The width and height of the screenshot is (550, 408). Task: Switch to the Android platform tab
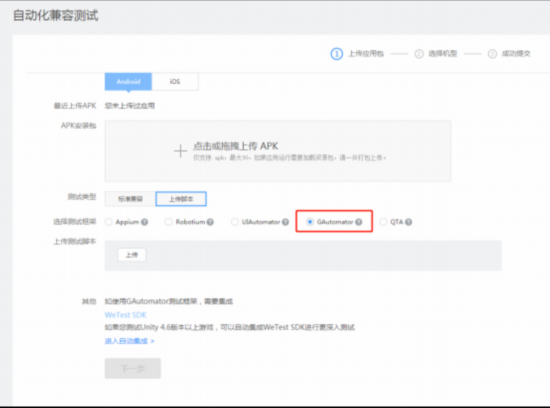click(x=128, y=82)
